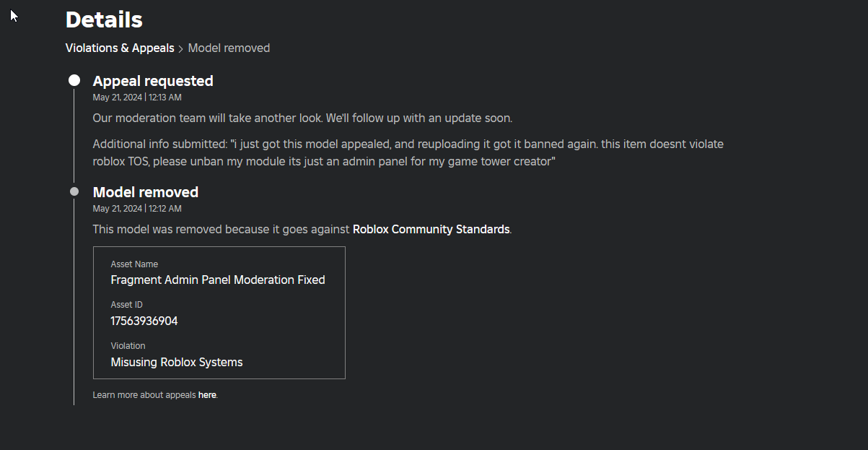868x450 pixels.
Task: Click the Model removed heading
Action: tap(145, 192)
